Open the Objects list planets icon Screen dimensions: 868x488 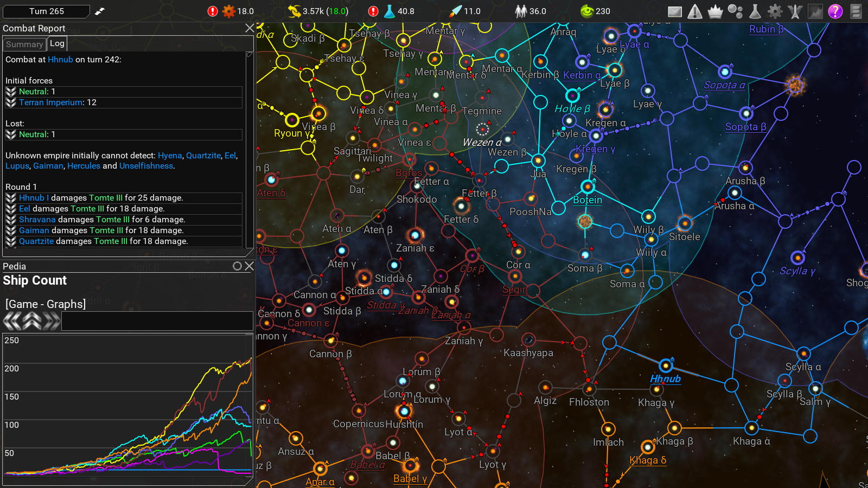click(735, 11)
